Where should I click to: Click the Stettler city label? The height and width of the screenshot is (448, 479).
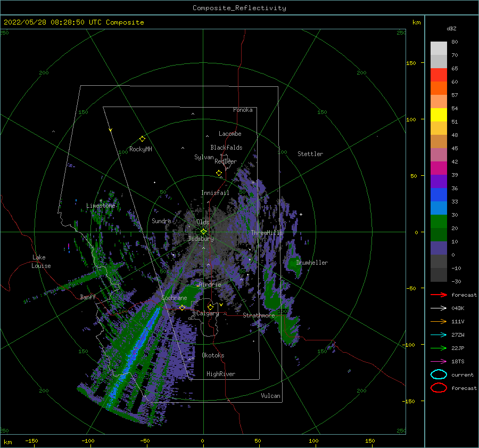point(310,154)
